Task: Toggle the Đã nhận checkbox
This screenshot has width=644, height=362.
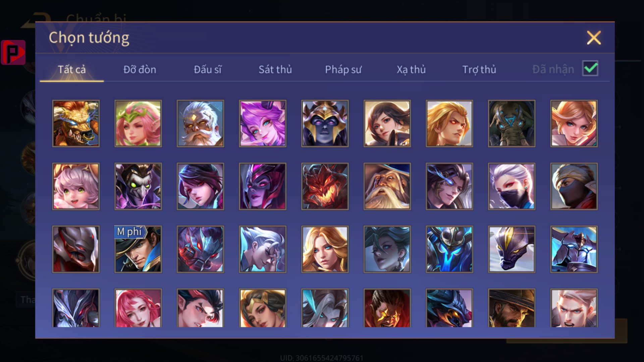Action: [x=590, y=69]
